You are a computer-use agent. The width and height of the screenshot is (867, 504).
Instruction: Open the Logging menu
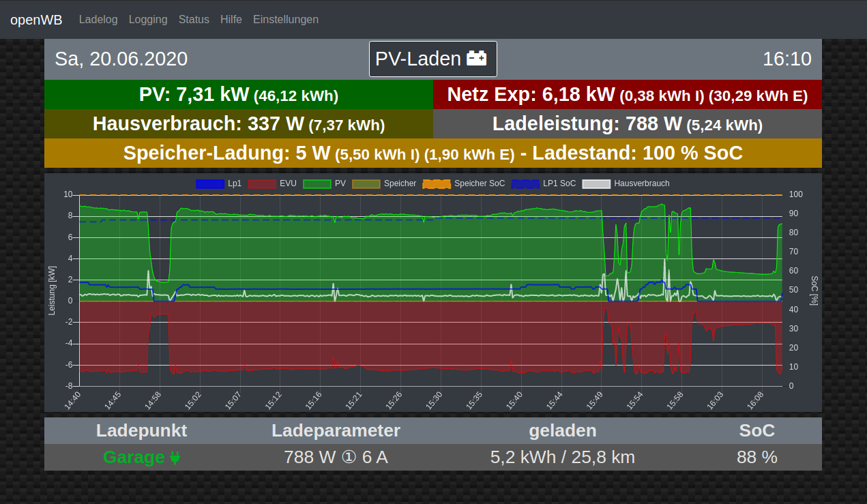click(x=148, y=19)
